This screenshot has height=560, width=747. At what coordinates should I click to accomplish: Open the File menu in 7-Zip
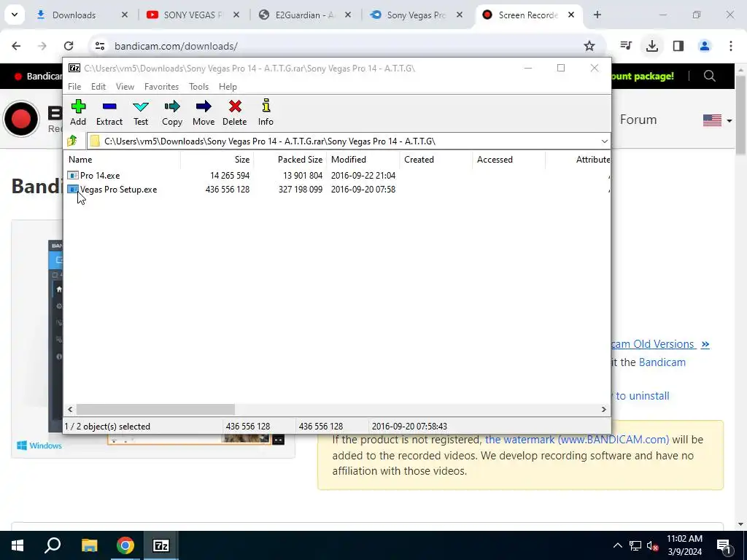coord(74,87)
